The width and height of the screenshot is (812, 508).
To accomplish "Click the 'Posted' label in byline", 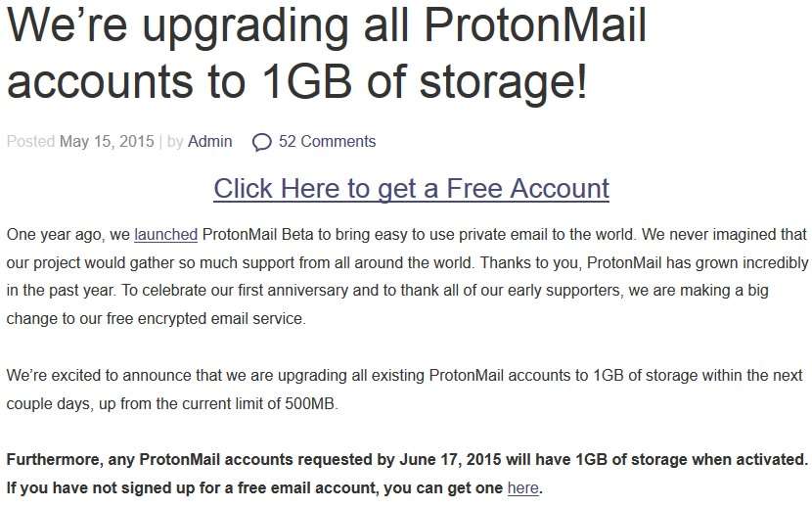I will click(30, 142).
